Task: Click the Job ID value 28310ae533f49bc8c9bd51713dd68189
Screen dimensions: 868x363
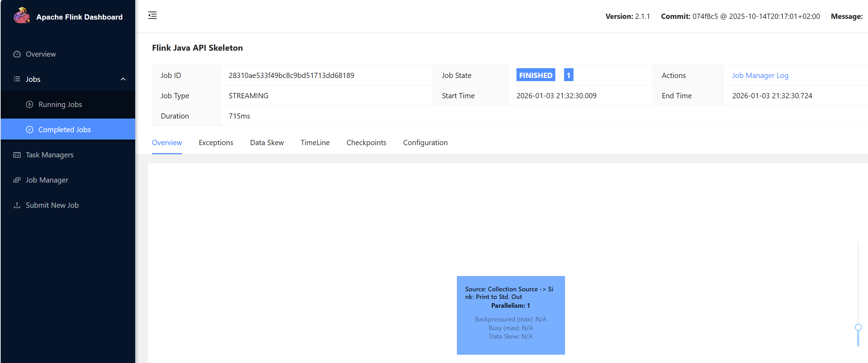Action: coord(291,76)
